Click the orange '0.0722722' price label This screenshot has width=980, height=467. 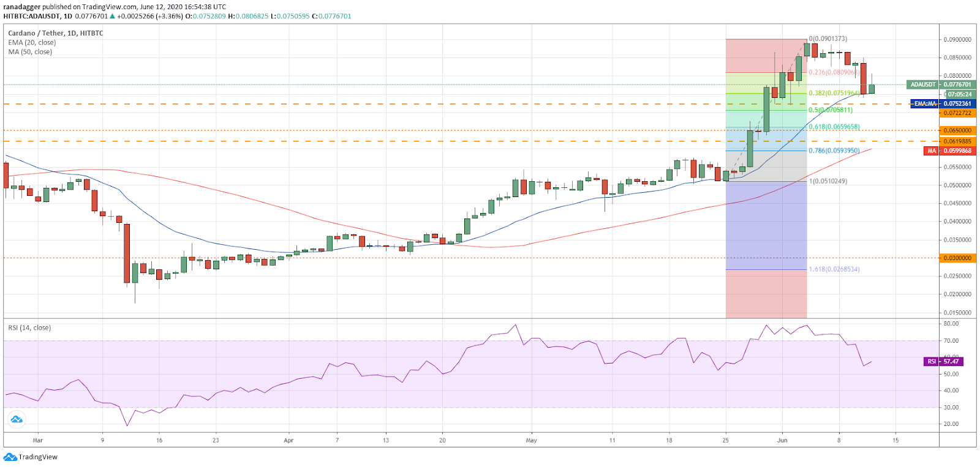(957, 113)
